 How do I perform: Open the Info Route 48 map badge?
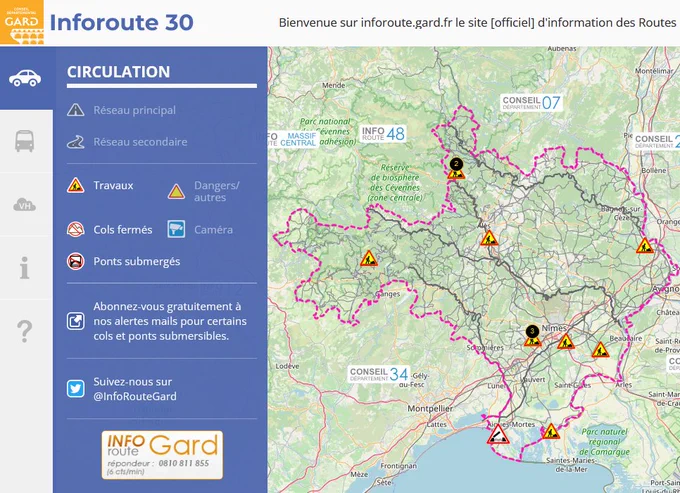coord(383,134)
